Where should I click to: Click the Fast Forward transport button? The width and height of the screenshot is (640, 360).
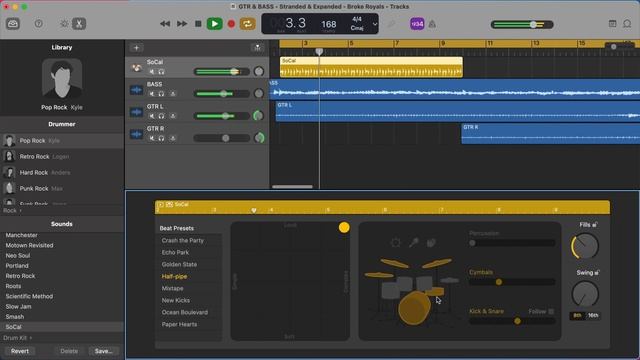coord(182,24)
